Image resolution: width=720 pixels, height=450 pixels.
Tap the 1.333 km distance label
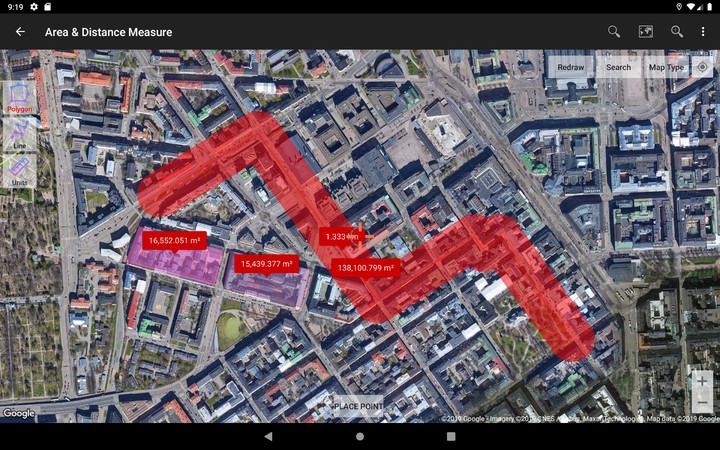click(341, 236)
